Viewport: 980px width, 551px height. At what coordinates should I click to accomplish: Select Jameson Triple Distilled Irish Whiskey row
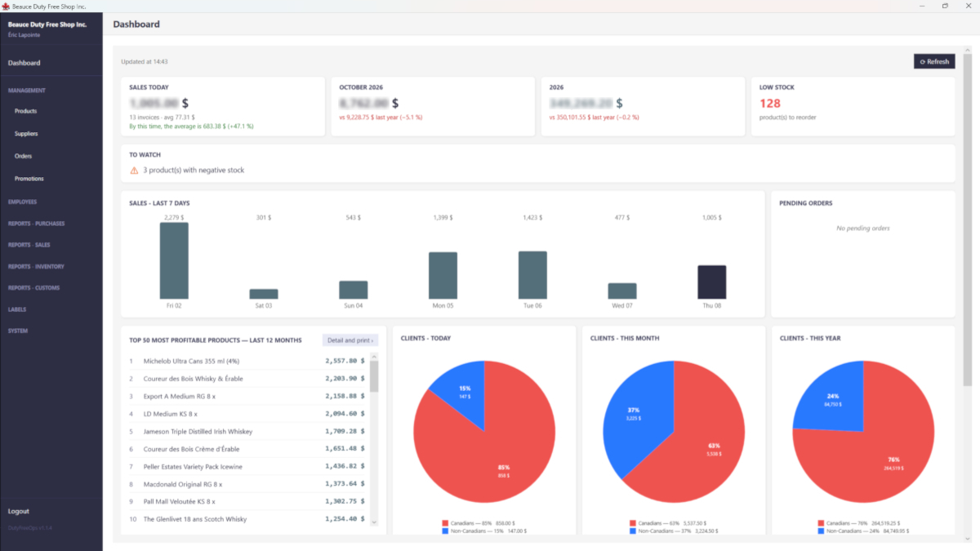tap(246, 431)
